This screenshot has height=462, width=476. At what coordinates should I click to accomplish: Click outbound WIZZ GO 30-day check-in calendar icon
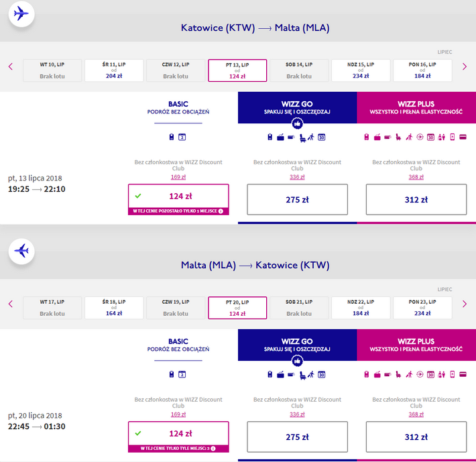click(322, 137)
